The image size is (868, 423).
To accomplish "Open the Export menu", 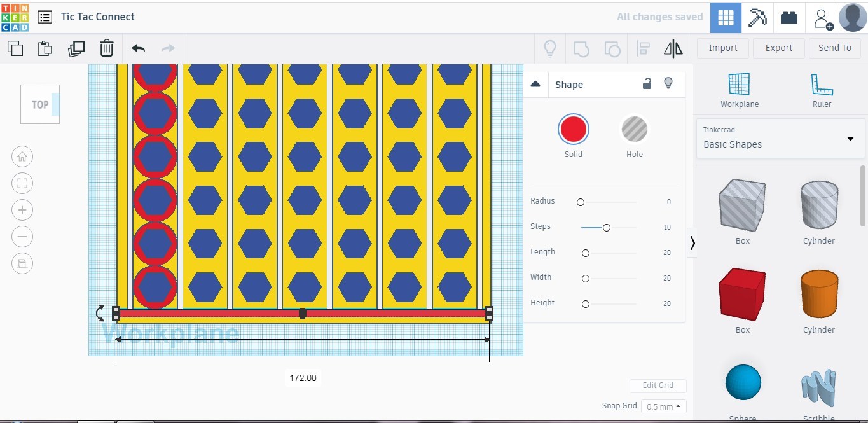I will tap(778, 48).
